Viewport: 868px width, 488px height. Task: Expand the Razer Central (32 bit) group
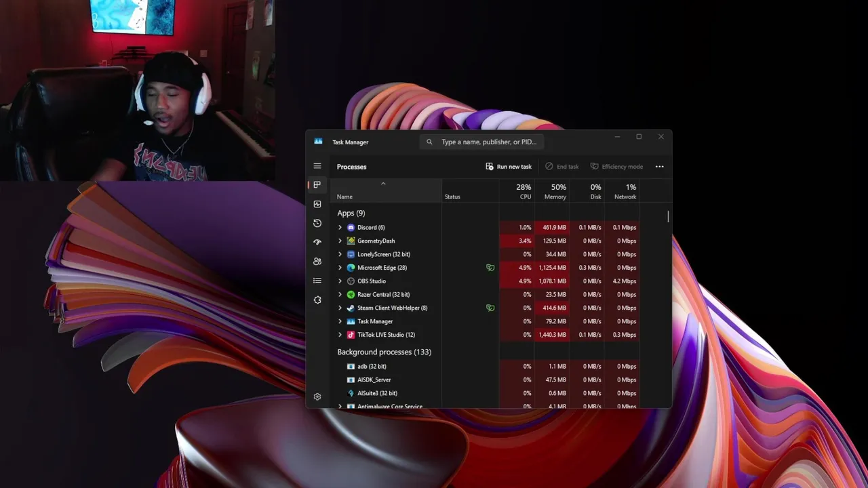click(340, 295)
